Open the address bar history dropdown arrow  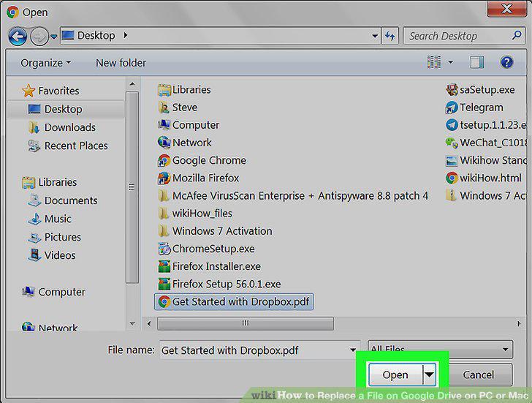click(x=375, y=36)
